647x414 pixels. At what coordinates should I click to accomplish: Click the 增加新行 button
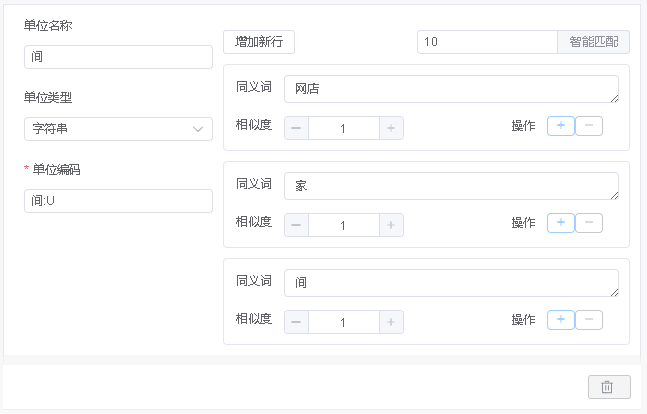(x=259, y=42)
